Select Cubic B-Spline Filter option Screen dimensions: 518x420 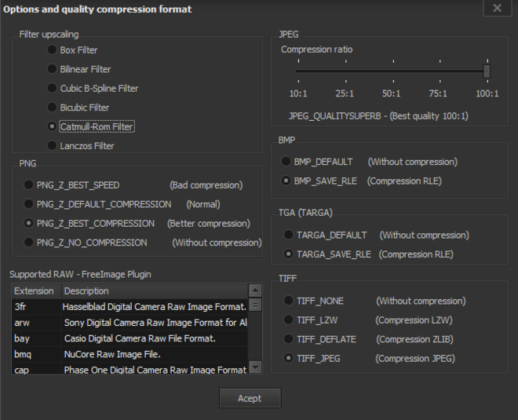[x=53, y=89]
